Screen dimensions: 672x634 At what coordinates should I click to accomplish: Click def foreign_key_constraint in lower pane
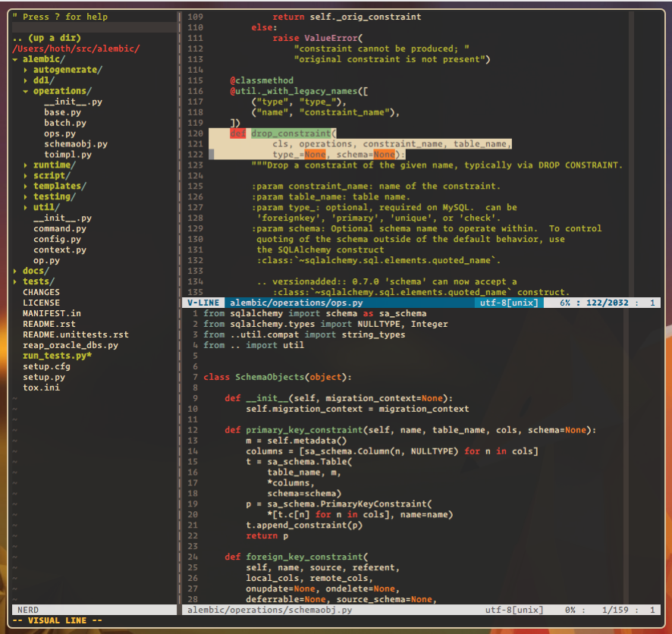pos(296,557)
